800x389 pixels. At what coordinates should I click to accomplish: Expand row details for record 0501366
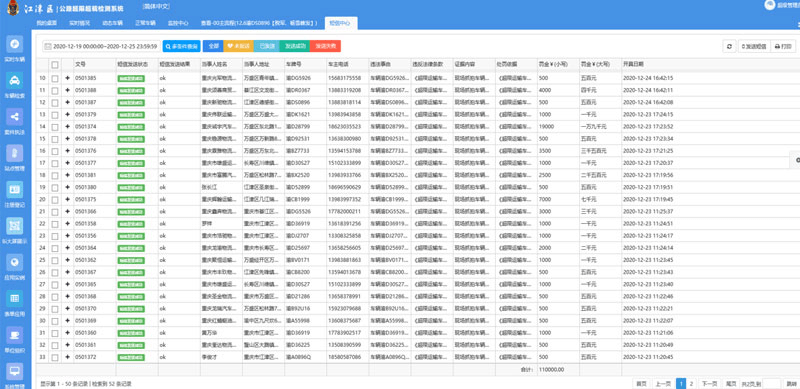(67, 211)
